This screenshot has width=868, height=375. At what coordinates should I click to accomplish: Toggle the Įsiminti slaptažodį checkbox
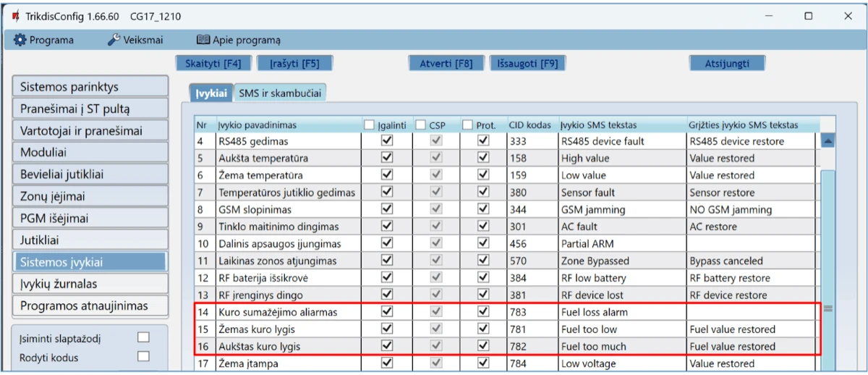pyautogui.click(x=143, y=337)
